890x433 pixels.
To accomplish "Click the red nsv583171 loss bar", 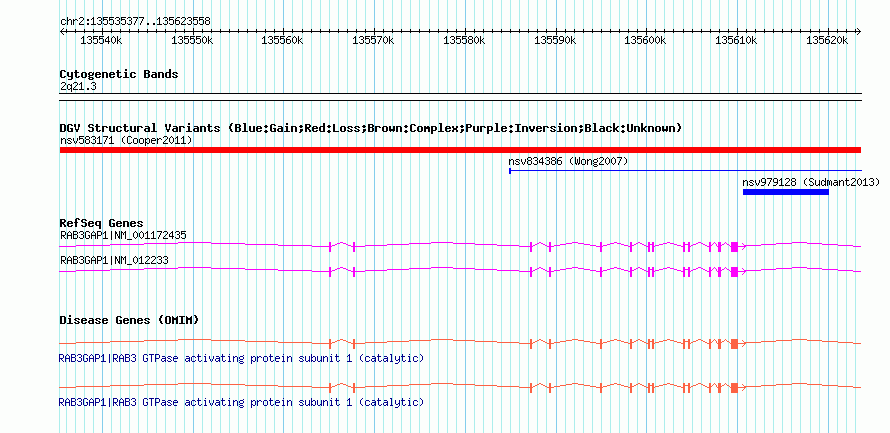I will click(x=460, y=150).
